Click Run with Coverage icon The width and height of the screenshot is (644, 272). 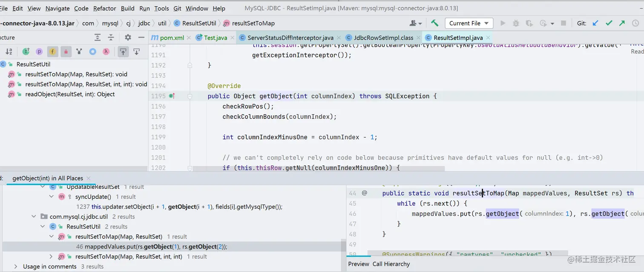pos(529,23)
